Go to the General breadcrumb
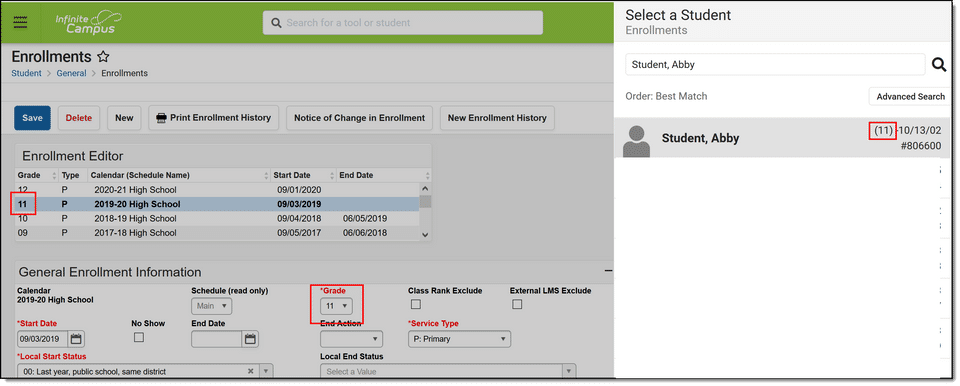 (x=72, y=73)
